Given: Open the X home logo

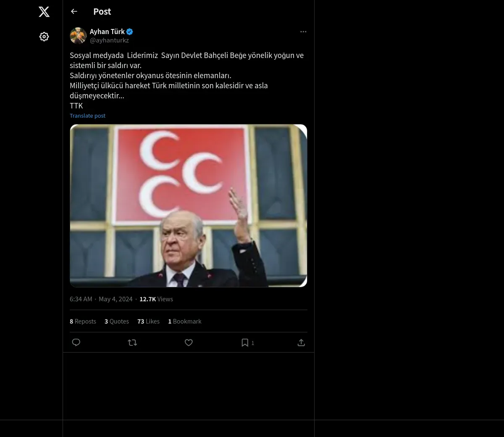Looking at the screenshot, I should click(x=44, y=12).
